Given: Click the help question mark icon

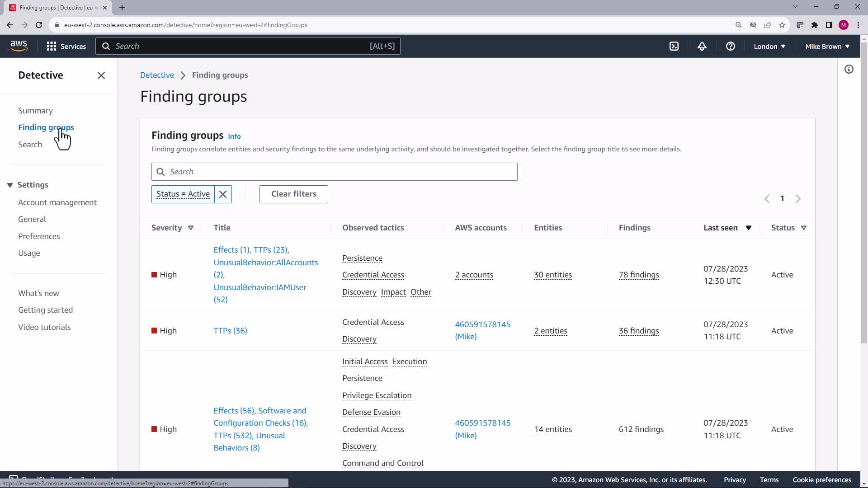Looking at the screenshot, I should (x=730, y=46).
